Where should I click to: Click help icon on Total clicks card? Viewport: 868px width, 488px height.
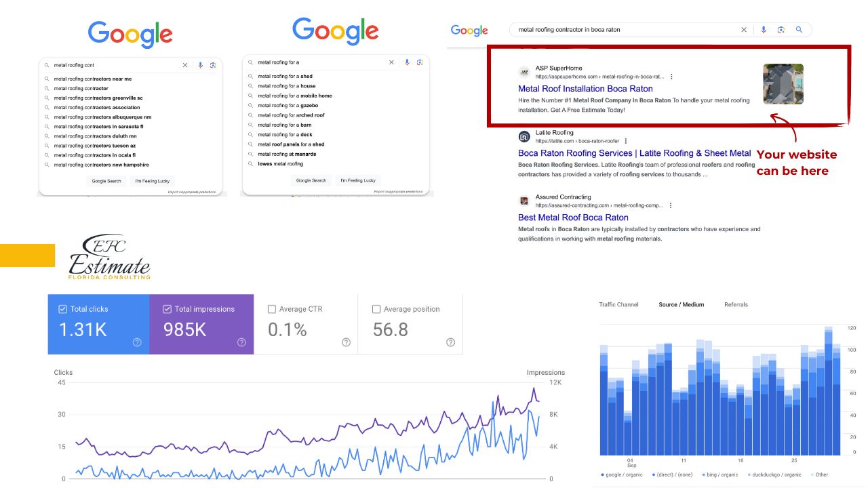pos(137,342)
